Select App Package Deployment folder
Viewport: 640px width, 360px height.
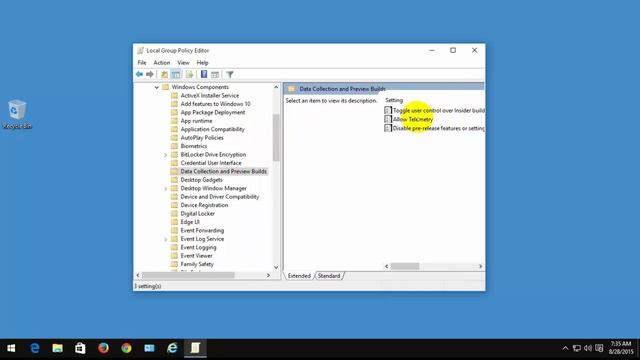point(213,112)
